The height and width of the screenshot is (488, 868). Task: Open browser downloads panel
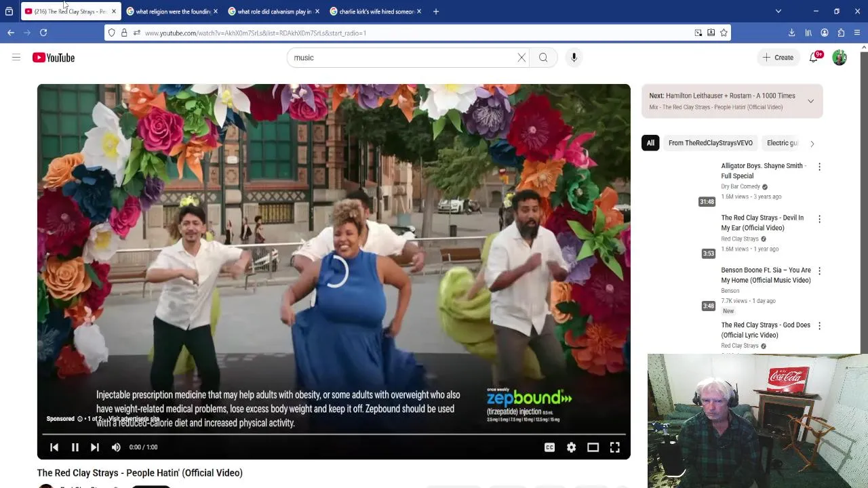(x=791, y=33)
